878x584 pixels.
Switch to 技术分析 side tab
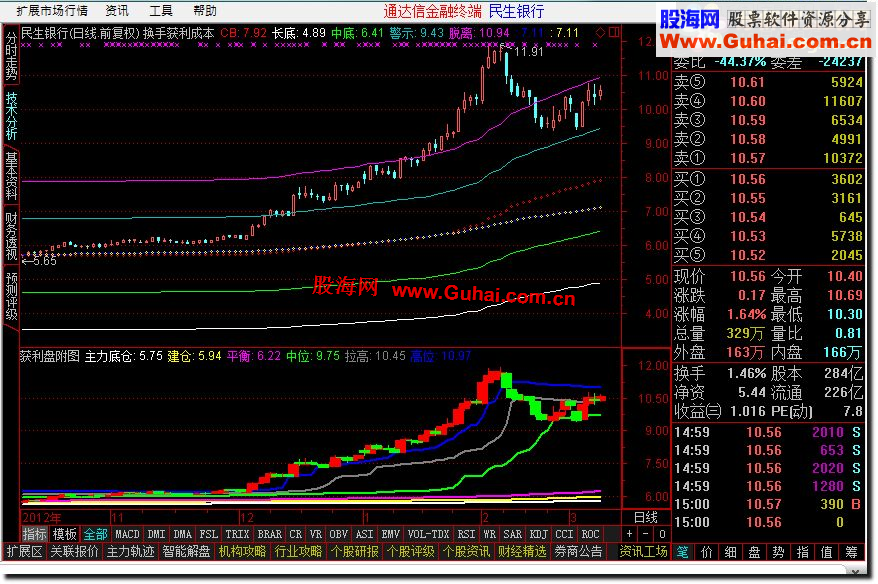click(x=11, y=116)
